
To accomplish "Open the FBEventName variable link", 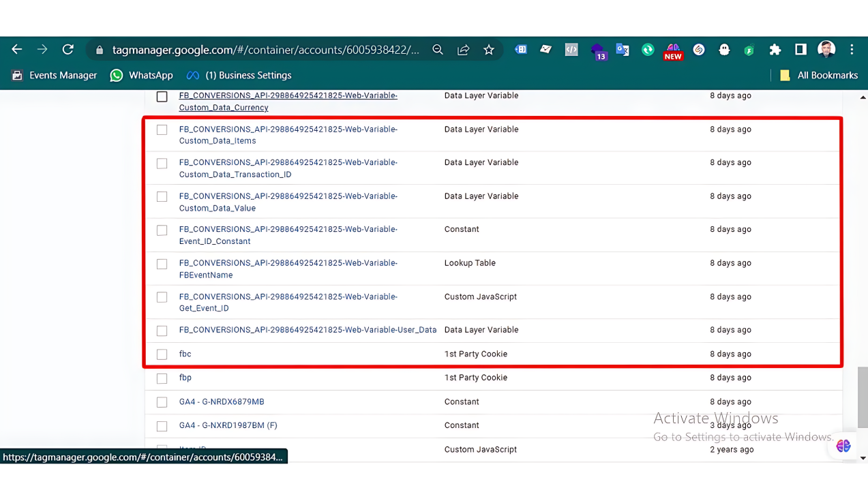I will coord(288,269).
